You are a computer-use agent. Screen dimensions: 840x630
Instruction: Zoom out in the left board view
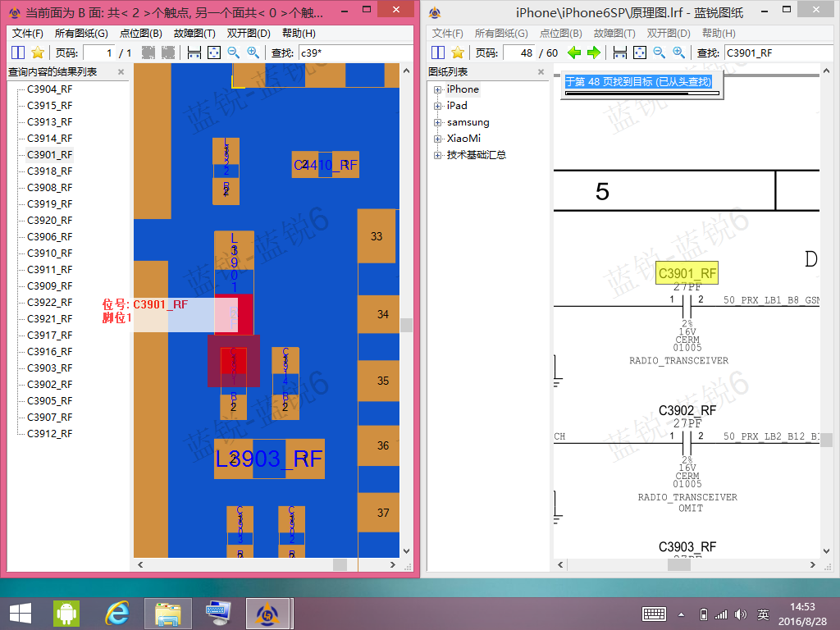[x=233, y=52]
